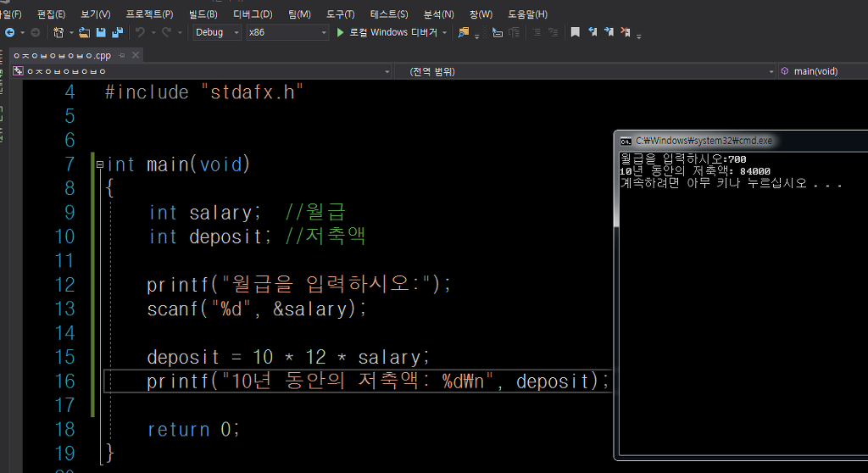The image size is (868, 473).
Task: Open the New Project dropdown arrow
Action: coord(71,33)
